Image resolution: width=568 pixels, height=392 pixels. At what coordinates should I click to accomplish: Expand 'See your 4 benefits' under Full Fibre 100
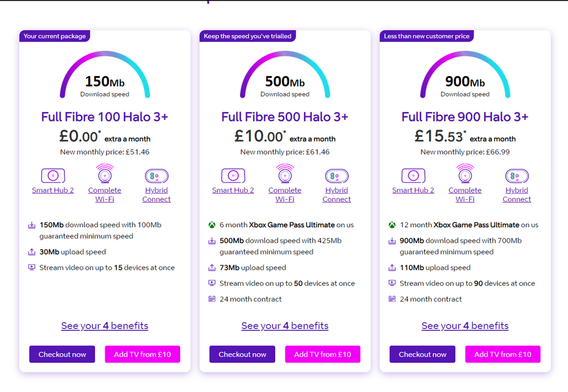[105, 326]
